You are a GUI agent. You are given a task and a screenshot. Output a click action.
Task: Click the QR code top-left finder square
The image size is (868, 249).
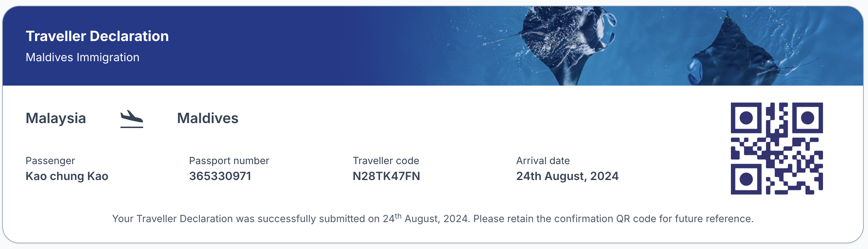[746, 118]
